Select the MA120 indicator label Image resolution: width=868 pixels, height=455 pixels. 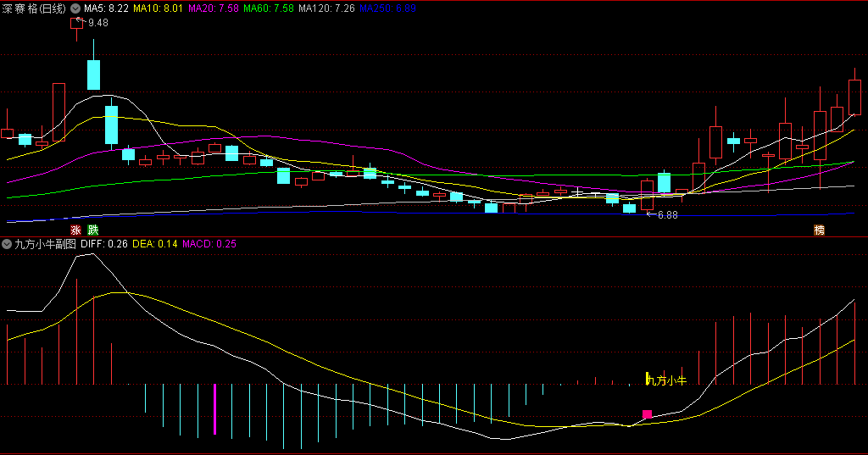coord(327,8)
